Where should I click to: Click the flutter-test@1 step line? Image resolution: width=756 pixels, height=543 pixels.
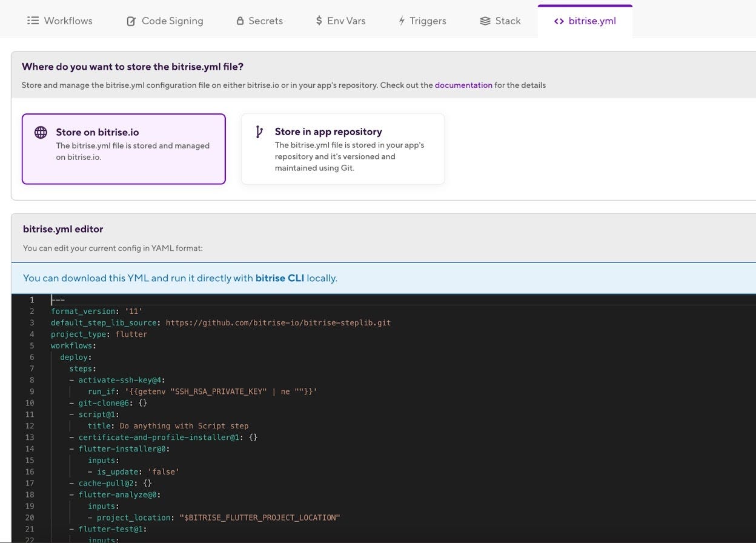click(x=108, y=530)
